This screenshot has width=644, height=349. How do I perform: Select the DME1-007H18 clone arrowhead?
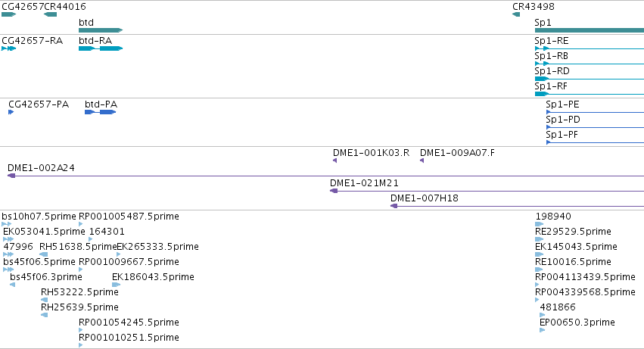pos(394,206)
